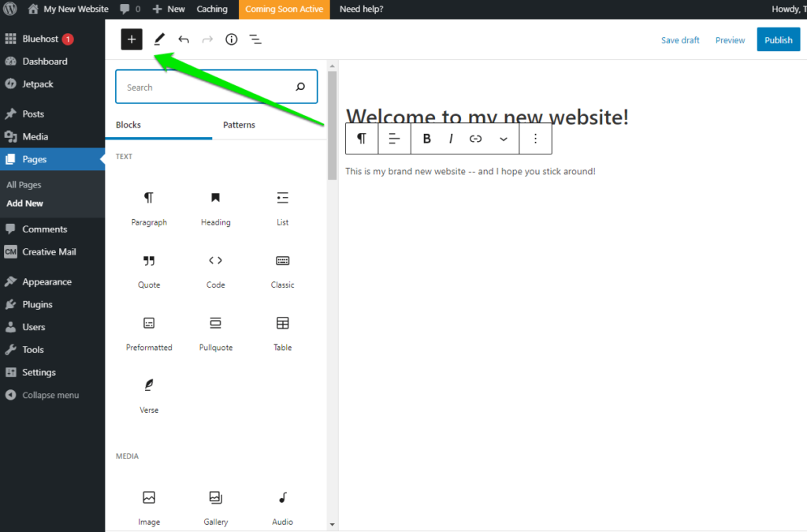Open the Caching menu
Viewport: 807px width, 532px height.
[x=211, y=9]
